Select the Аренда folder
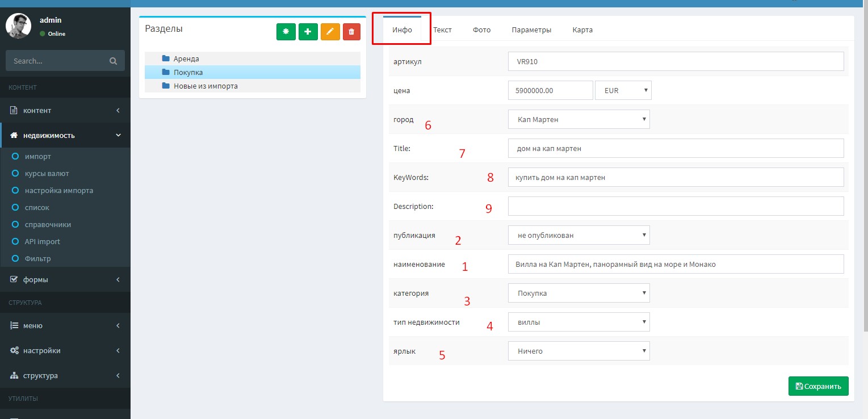868x419 pixels. (x=186, y=58)
